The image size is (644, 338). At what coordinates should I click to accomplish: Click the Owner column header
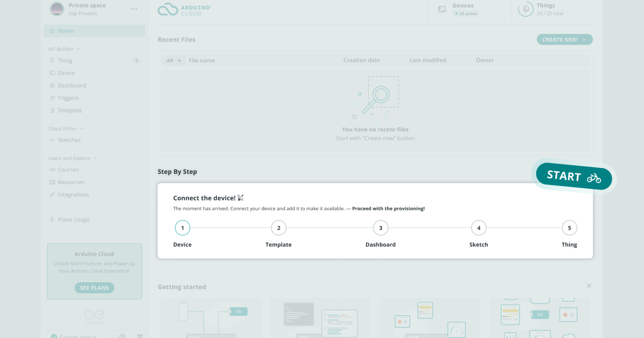tap(485, 60)
